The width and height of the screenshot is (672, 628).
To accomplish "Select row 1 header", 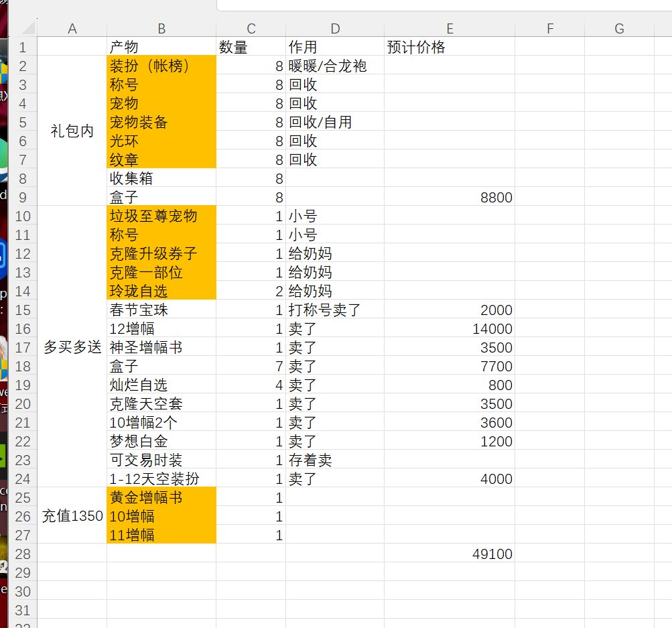I will (x=23, y=47).
